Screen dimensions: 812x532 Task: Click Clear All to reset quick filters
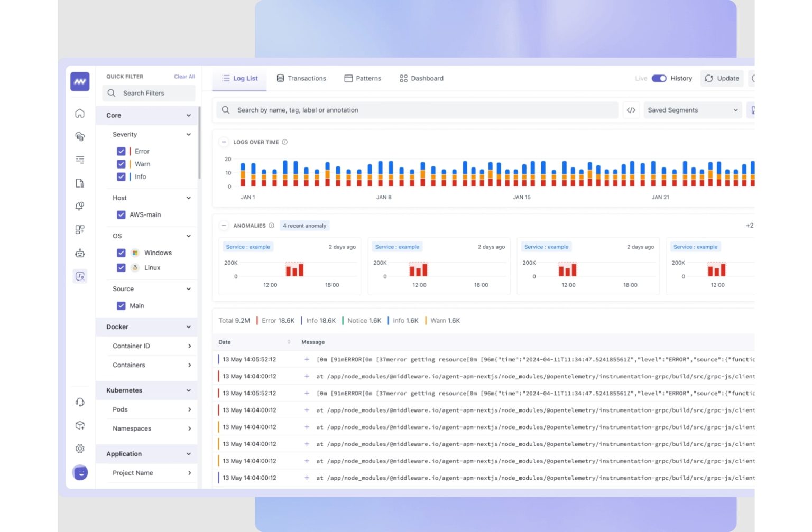(x=184, y=76)
